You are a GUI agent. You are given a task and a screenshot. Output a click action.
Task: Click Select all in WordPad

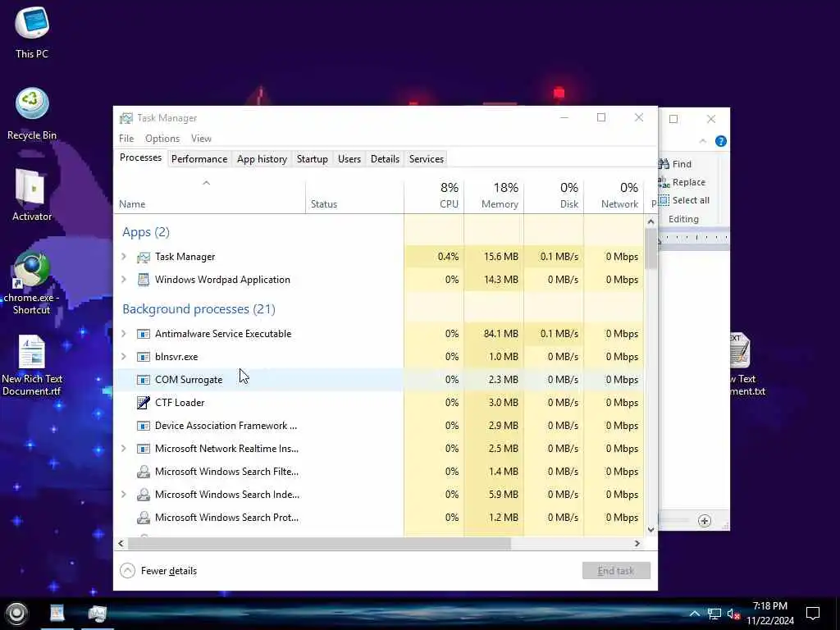point(685,200)
